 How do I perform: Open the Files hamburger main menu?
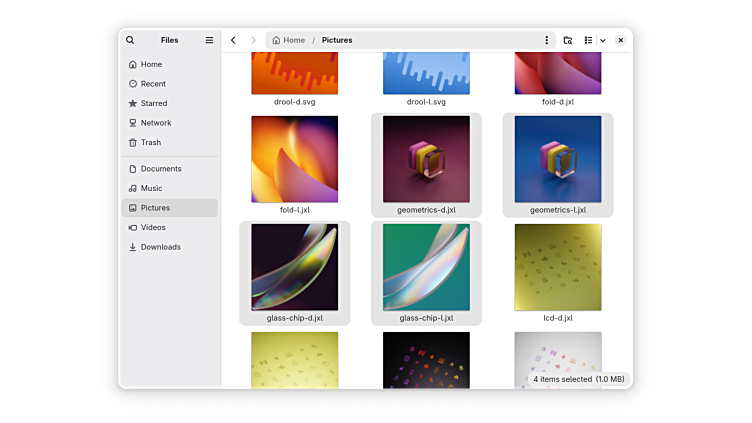click(x=209, y=40)
